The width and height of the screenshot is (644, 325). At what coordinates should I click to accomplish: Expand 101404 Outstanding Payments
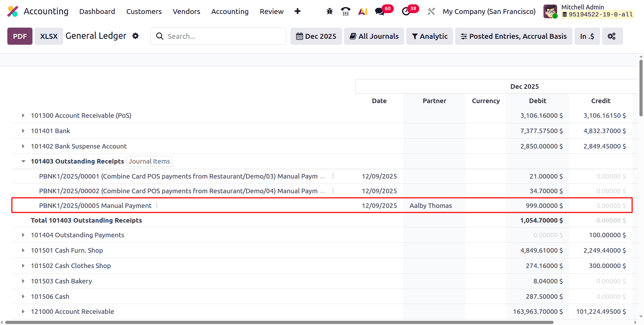(x=23, y=235)
